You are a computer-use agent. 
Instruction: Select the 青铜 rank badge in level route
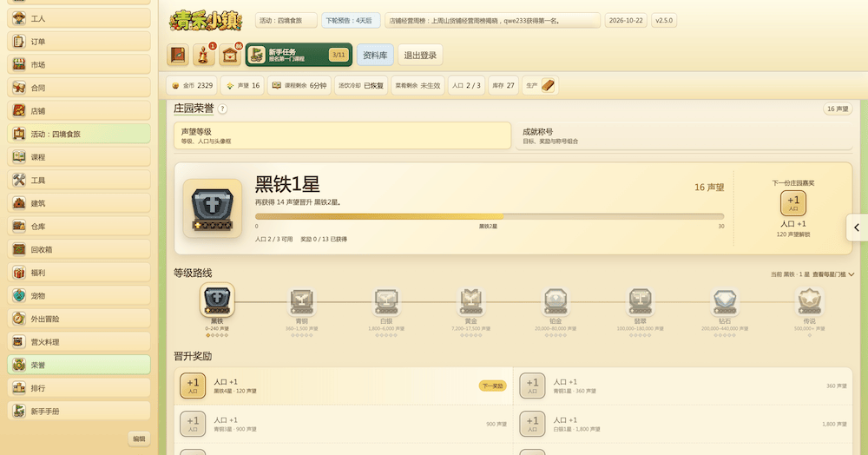point(302,302)
